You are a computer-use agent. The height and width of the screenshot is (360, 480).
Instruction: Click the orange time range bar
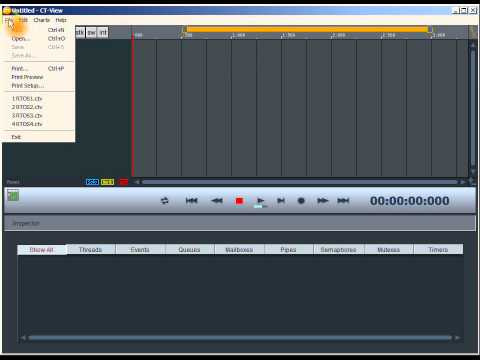click(307, 30)
